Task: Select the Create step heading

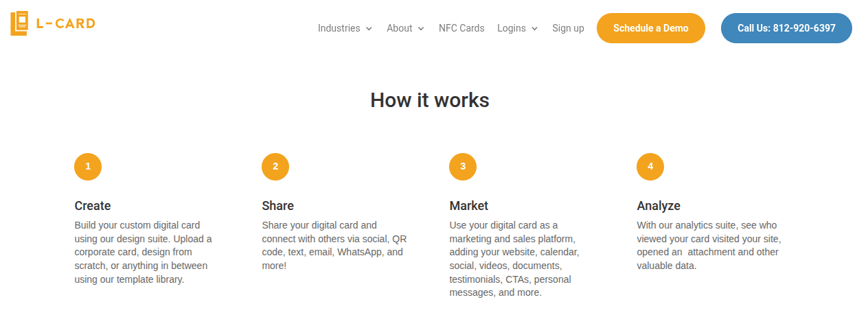Action: [x=93, y=206]
